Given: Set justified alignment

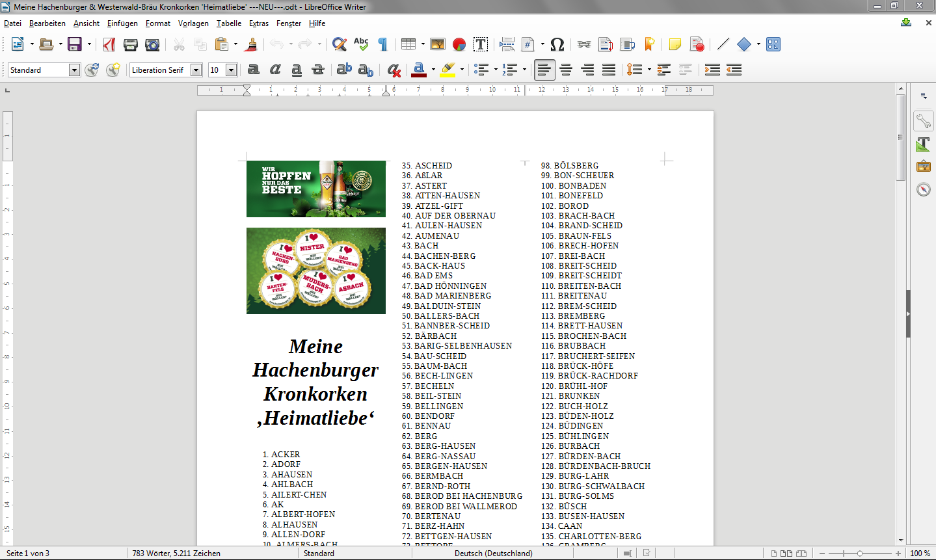Looking at the screenshot, I should point(609,70).
